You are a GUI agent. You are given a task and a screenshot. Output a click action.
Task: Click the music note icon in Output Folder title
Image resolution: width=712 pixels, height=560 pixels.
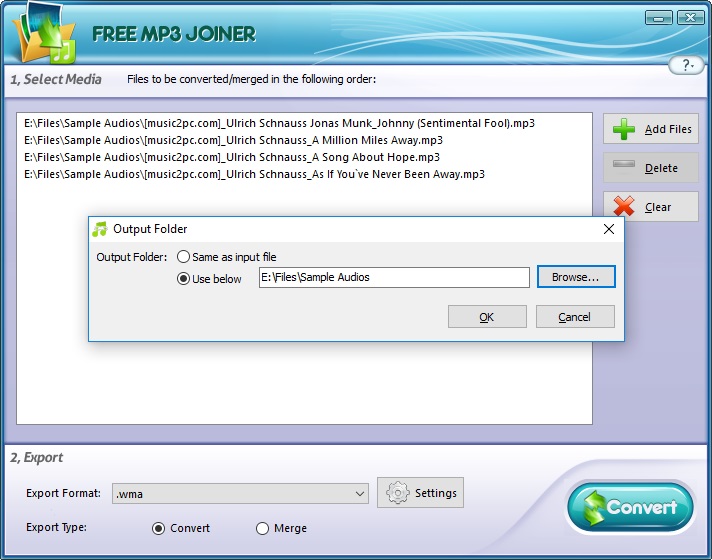[99, 229]
